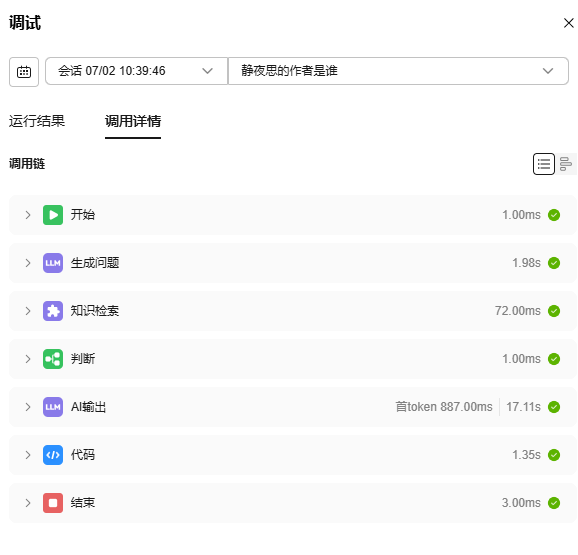Switch to the 运行结果 tab

(37, 121)
